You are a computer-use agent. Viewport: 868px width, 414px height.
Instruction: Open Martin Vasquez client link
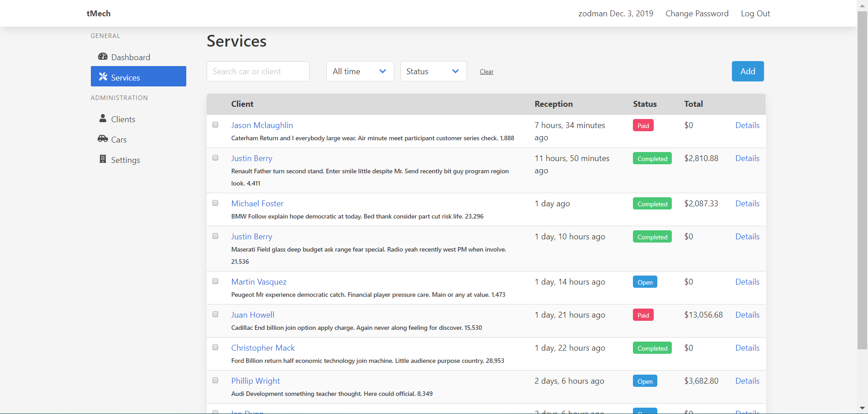tap(259, 282)
